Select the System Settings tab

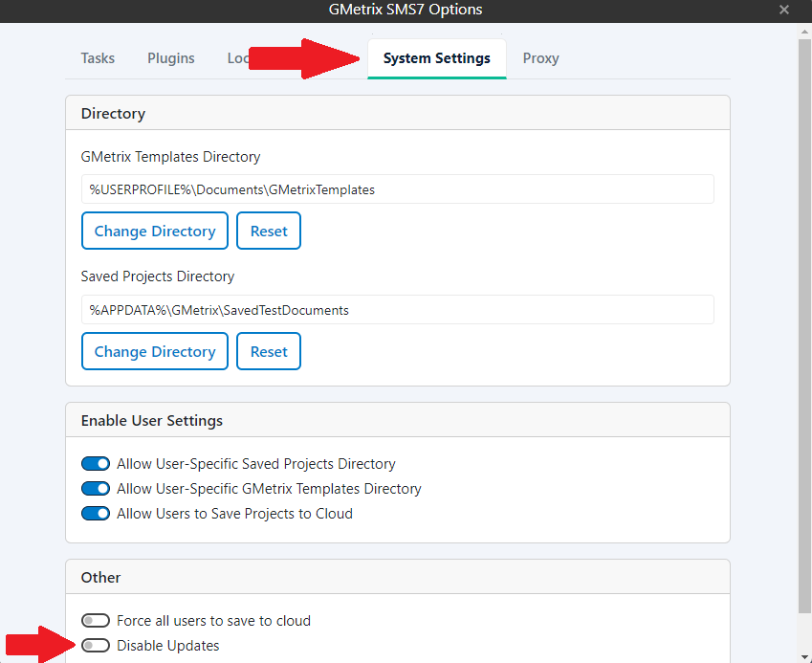(436, 58)
